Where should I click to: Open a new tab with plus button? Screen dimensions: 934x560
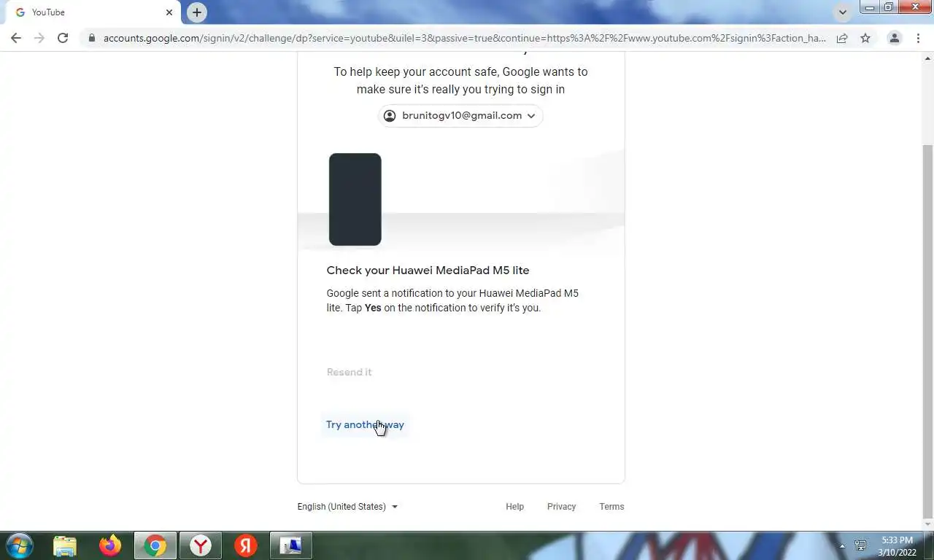tap(196, 12)
